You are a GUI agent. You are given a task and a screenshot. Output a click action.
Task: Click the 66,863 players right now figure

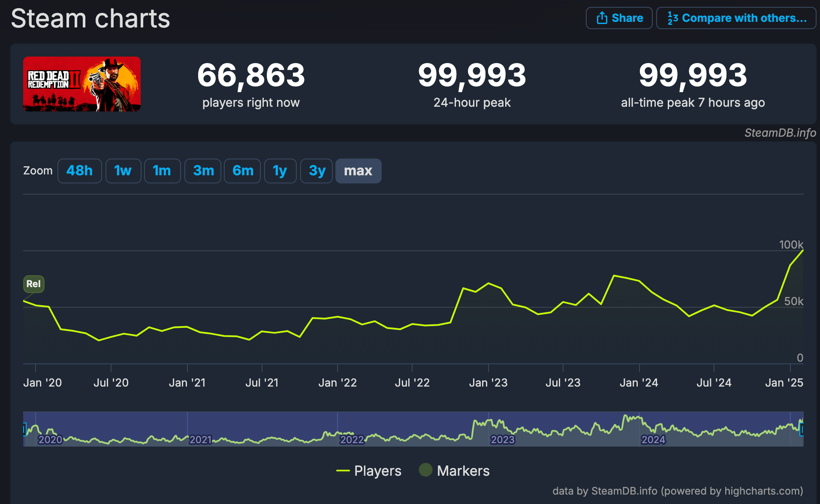pyautogui.click(x=251, y=75)
